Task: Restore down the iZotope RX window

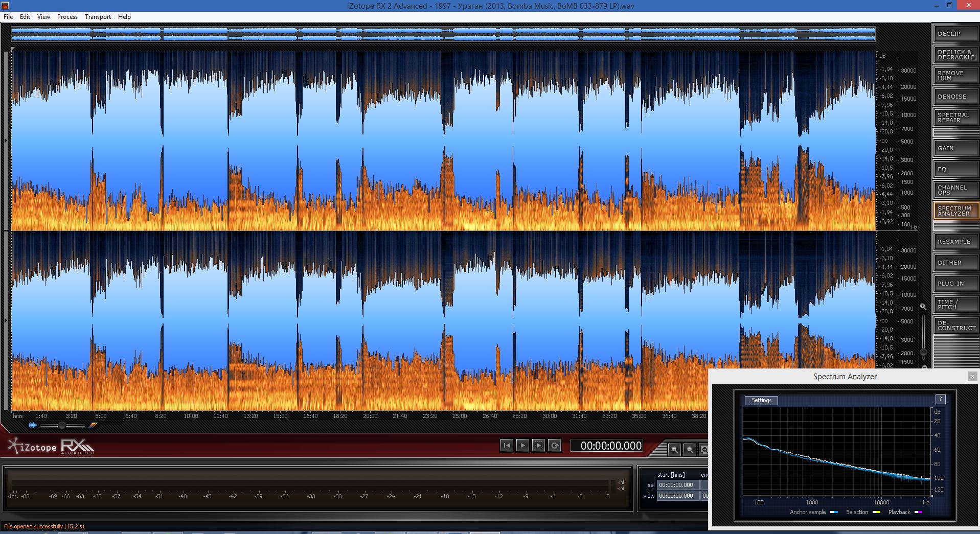Action: point(949,6)
